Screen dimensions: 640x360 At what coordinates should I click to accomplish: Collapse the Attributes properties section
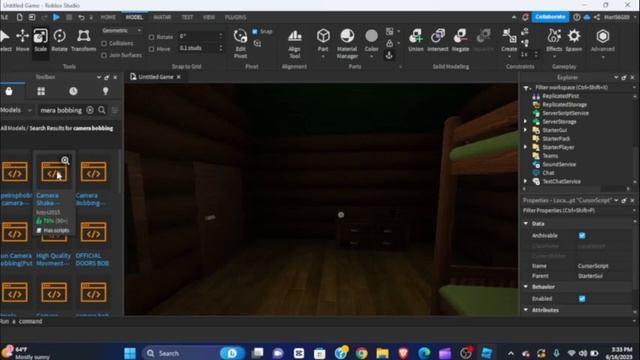pos(526,310)
